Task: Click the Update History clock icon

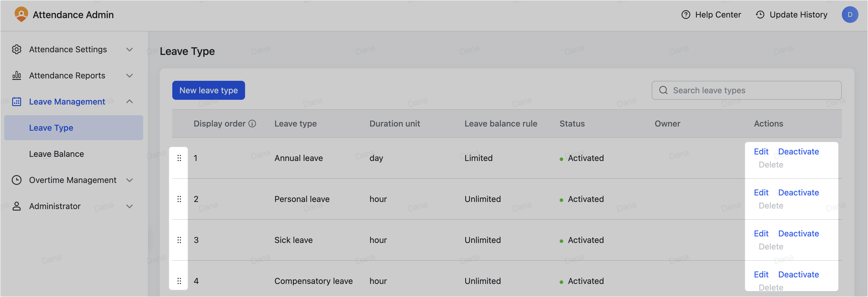Action: click(x=760, y=15)
